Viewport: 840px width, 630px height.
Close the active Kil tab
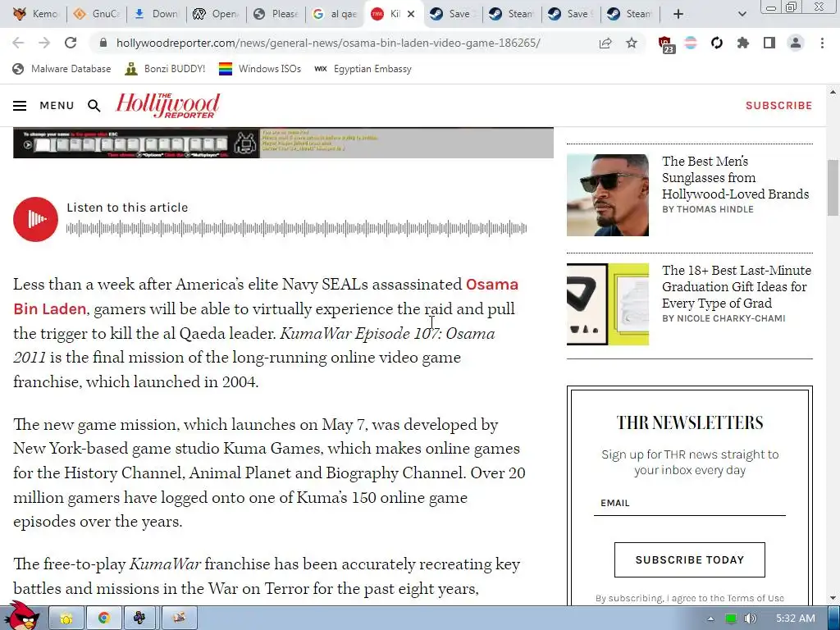pyautogui.click(x=411, y=14)
